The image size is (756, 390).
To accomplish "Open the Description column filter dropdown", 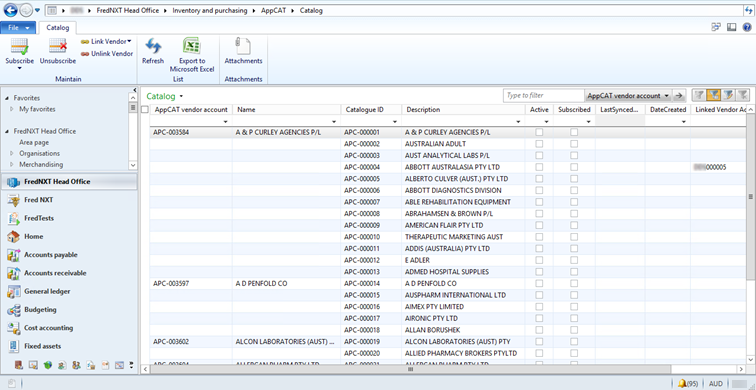I will (x=519, y=122).
